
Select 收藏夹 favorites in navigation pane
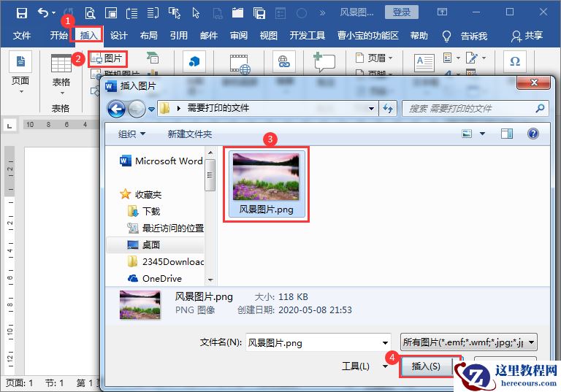tap(140, 194)
